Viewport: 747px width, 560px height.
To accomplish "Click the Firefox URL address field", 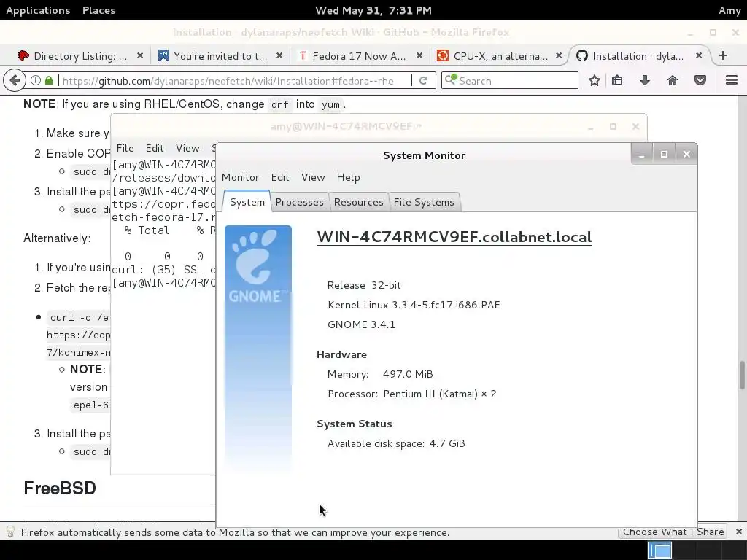I will click(234, 80).
